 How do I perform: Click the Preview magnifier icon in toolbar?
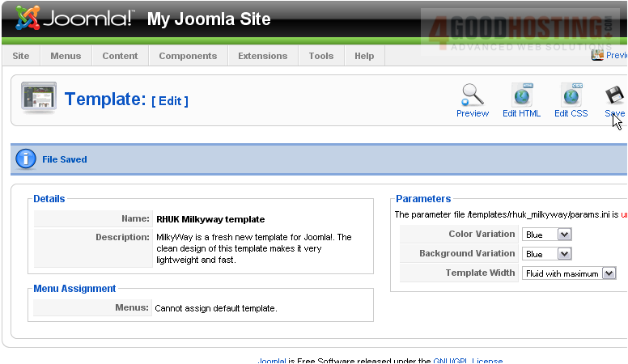tap(472, 95)
